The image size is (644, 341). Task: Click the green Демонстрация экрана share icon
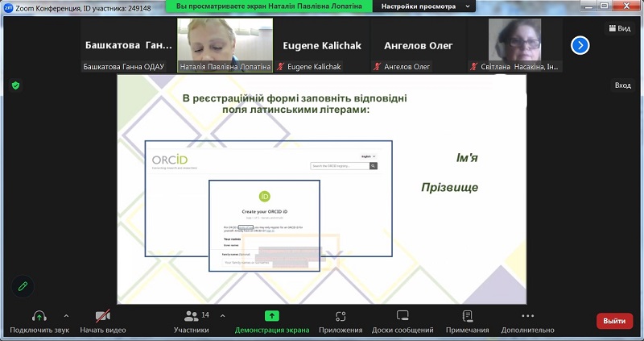pos(272,316)
